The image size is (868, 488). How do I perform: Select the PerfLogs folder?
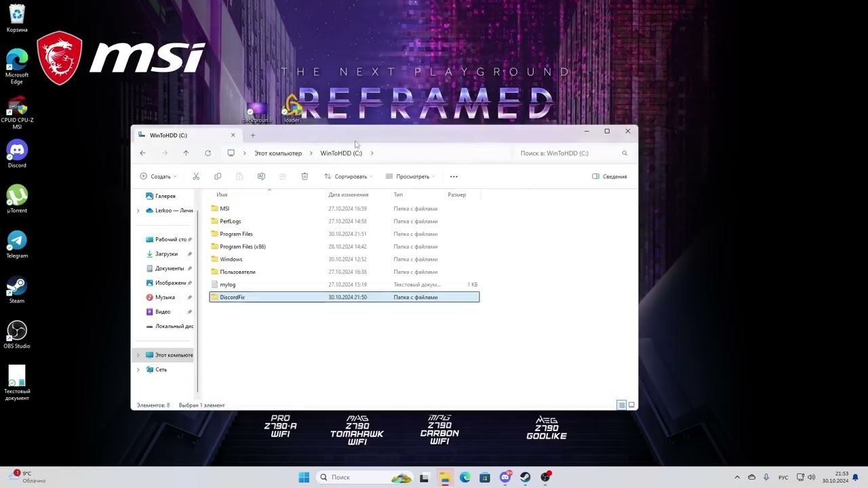tap(344, 221)
